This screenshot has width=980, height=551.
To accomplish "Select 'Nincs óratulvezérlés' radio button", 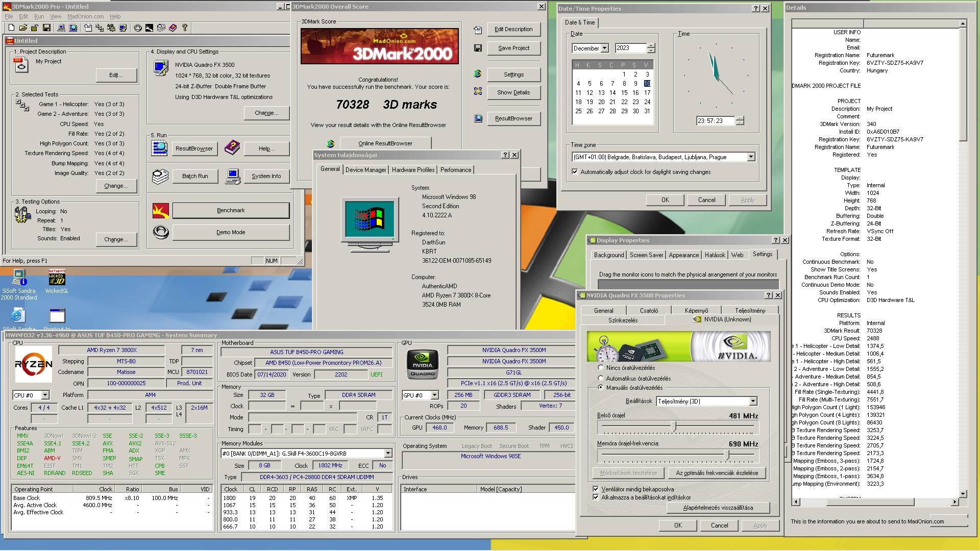I will click(x=601, y=367).
